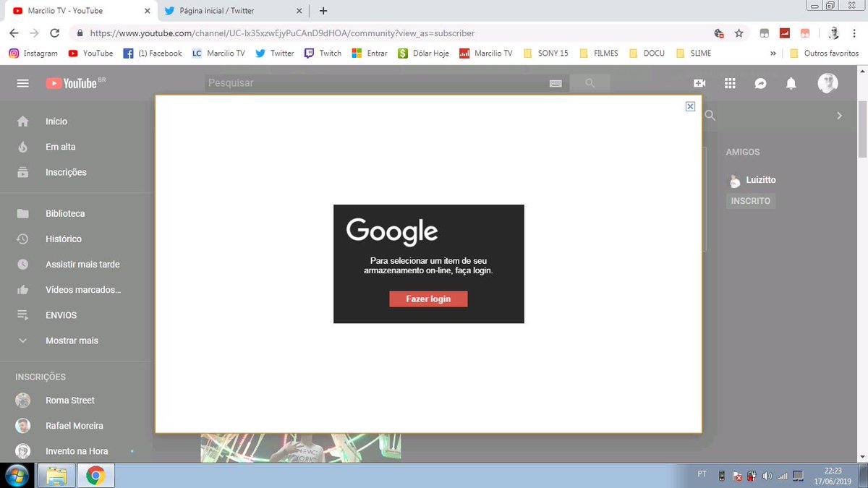Open the Windows Start button

click(17, 476)
